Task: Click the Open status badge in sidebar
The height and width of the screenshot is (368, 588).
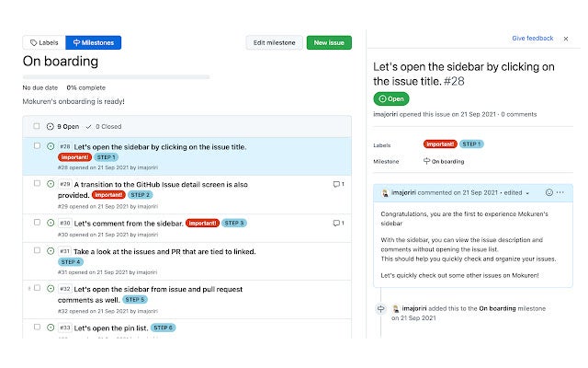Action: (x=391, y=98)
